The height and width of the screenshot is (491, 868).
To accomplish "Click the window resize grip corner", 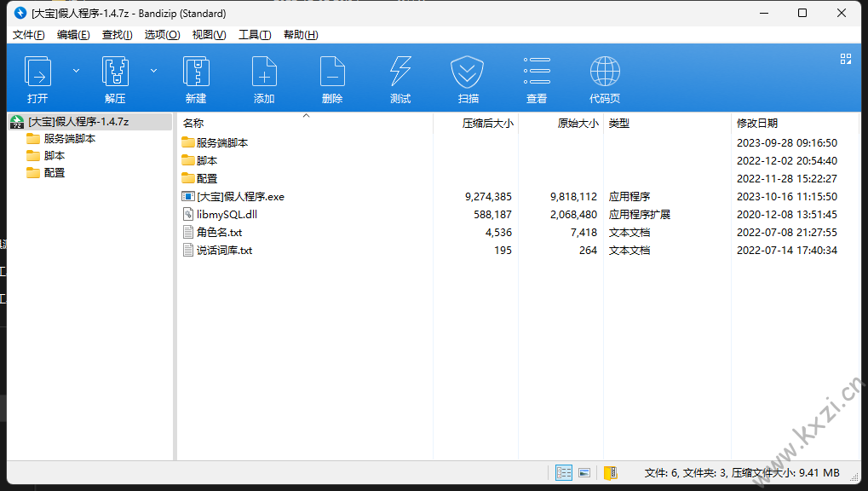I will click(856, 478).
